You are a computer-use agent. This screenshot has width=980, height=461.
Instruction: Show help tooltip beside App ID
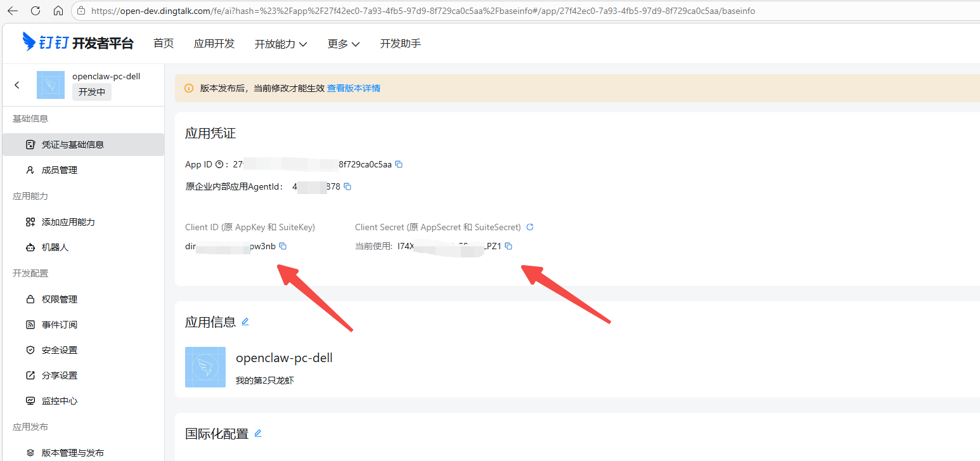point(219,164)
